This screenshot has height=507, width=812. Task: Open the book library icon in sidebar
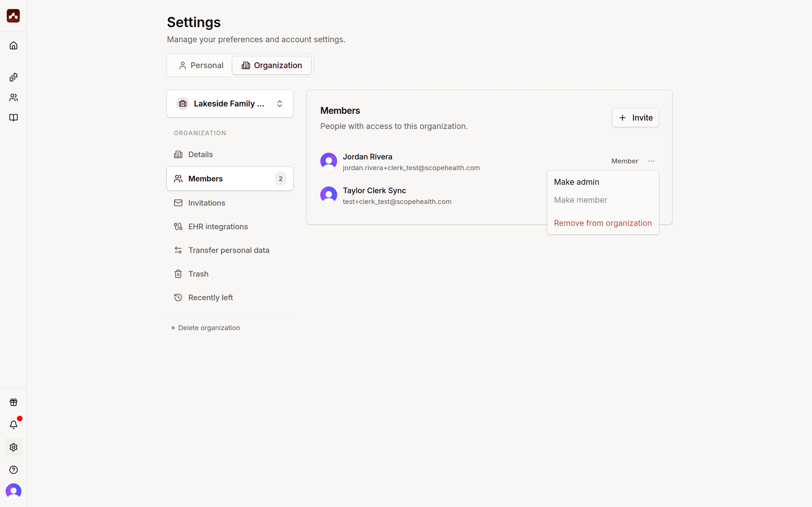pyautogui.click(x=14, y=118)
